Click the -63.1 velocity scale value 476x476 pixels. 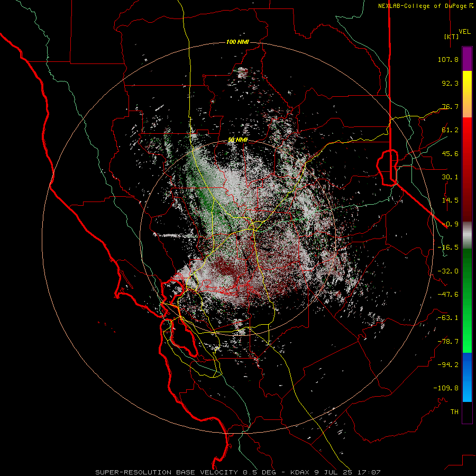click(448, 318)
